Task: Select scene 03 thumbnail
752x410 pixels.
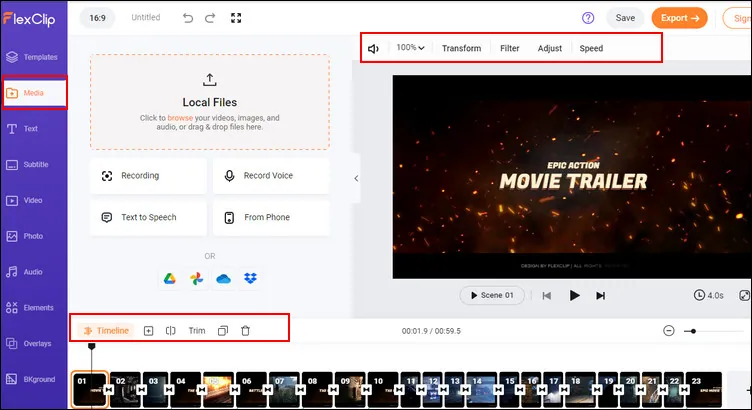Action: click(x=156, y=389)
